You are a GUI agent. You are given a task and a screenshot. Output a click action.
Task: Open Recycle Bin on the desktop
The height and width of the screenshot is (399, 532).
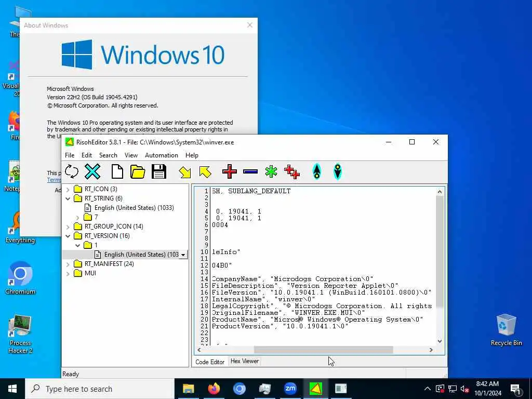point(506,330)
